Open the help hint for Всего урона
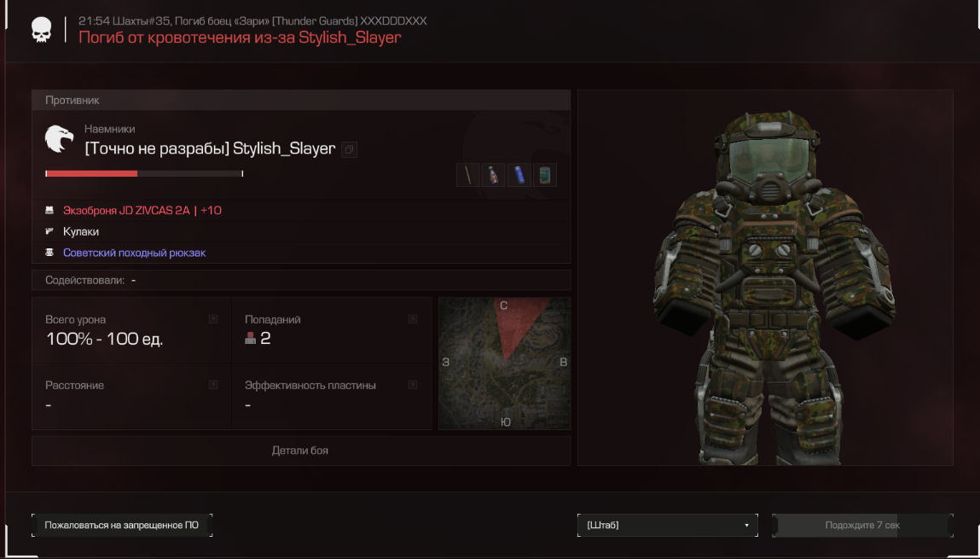This screenshot has width=980, height=559. pos(213,319)
